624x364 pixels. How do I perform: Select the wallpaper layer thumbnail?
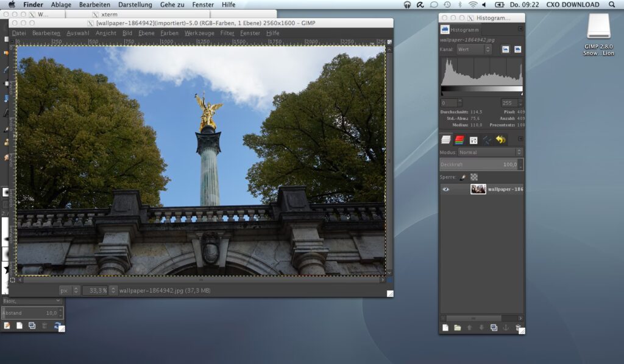click(478, 189)
